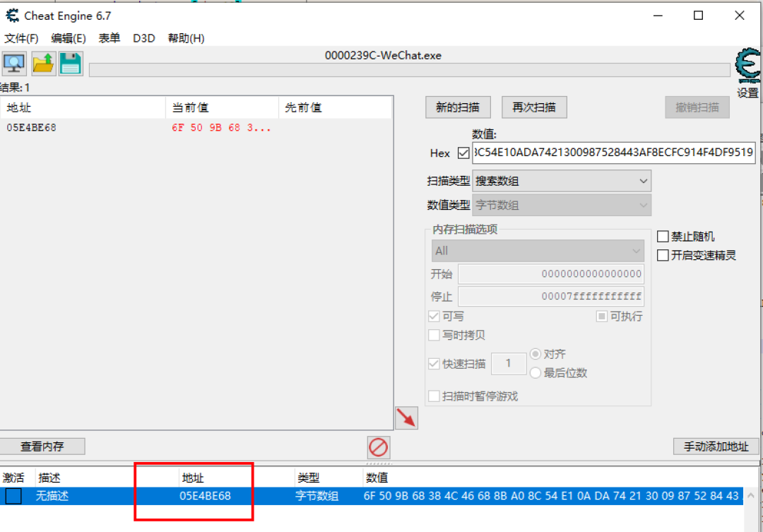Click the 查看内存 button
The height and width of the screenshot is (532, 763).
(42, 447)
